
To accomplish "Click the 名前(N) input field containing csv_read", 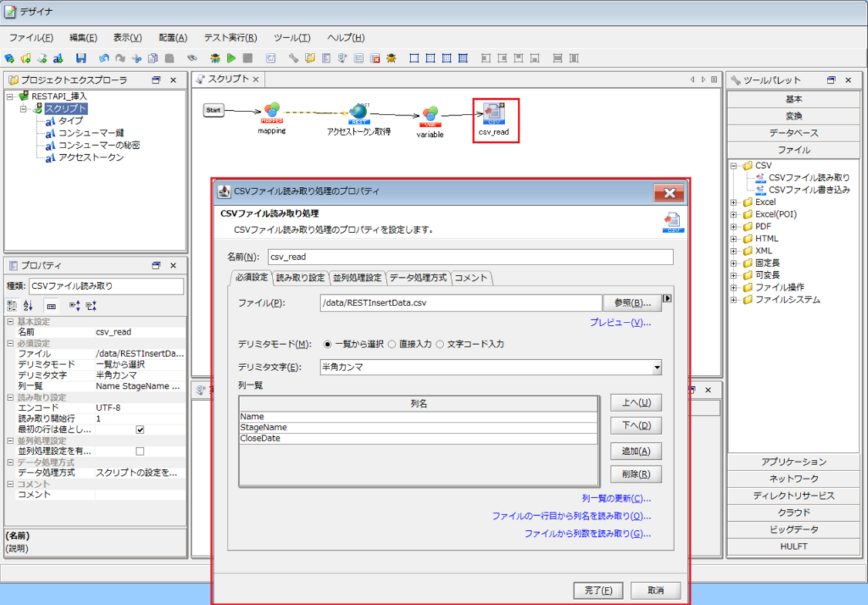I will 470,257.
